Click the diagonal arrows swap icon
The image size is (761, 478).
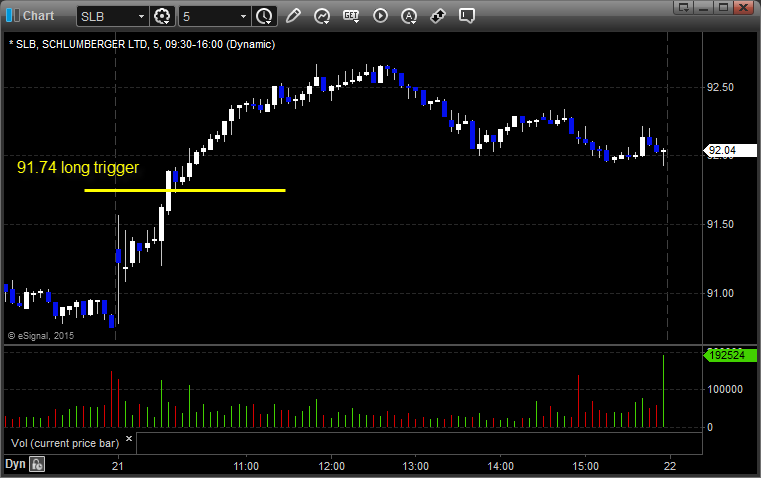click(x=438, y=16)
